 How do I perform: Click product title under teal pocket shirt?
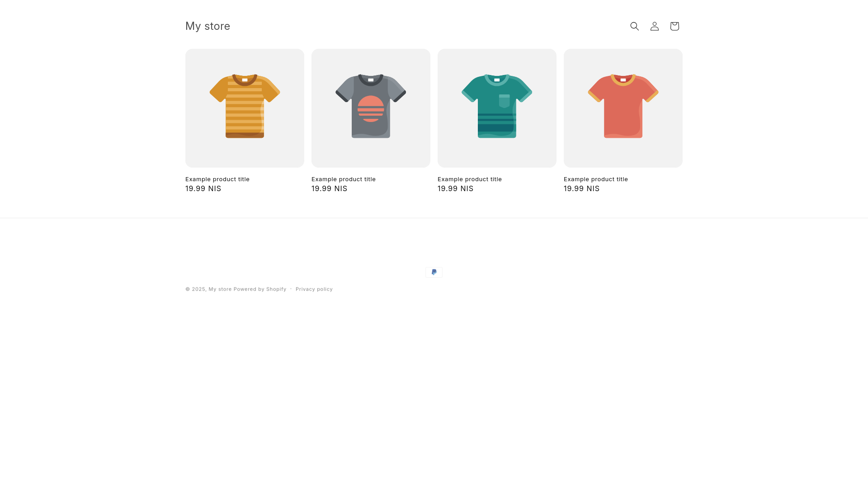click(x=470, y=179)
